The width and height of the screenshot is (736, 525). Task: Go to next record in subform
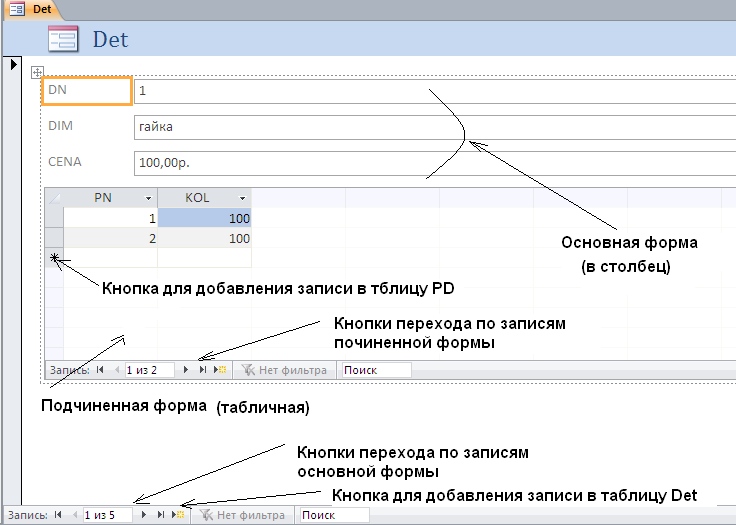pyautogui.click(x=186, y=370)
